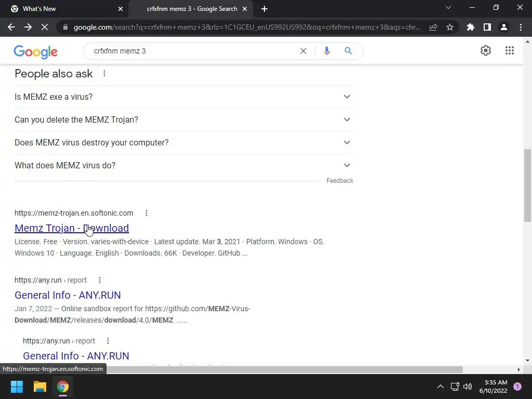
Task: Open the clock showing 3:35 AM
Action: (x=494, y=387)
